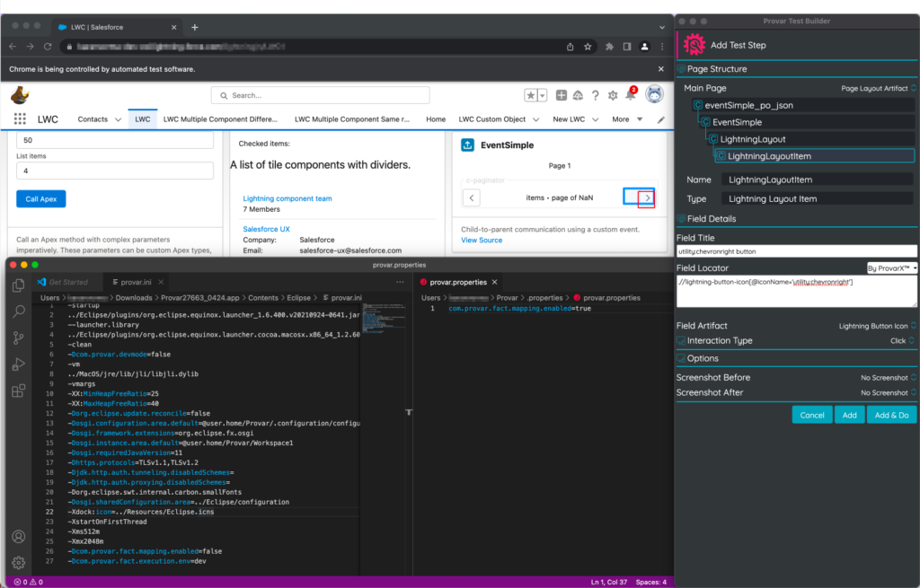Select the LWC tab in Salesforce navigation
This screenshot has width=920, height=588.
(x=144, y=118)
